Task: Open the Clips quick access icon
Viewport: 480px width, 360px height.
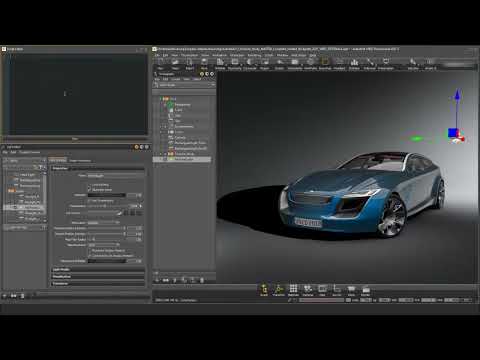Action: pyautogui.click(x=322, y=289)
